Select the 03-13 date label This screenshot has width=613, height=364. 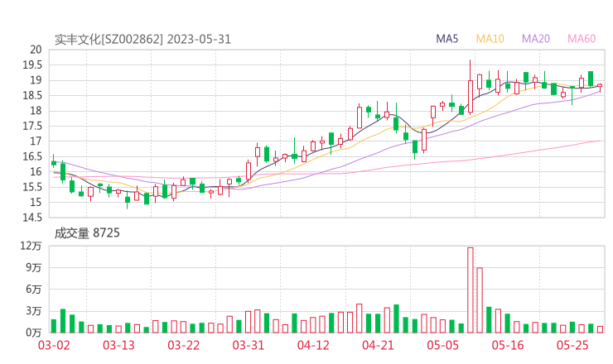click(x=118, y=345)
